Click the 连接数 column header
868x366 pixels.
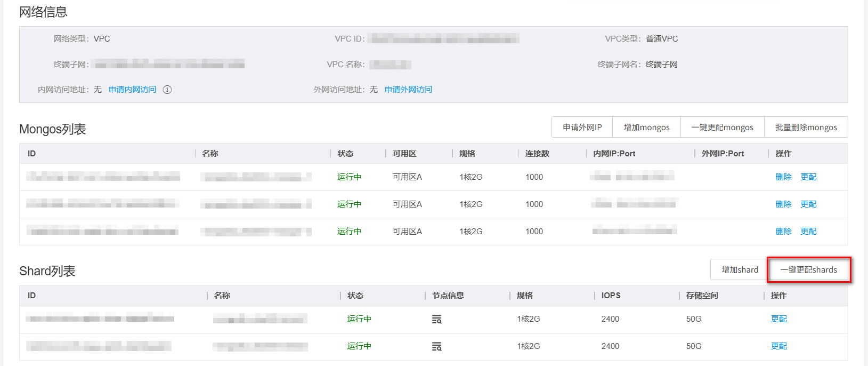(x=537, y=154)
